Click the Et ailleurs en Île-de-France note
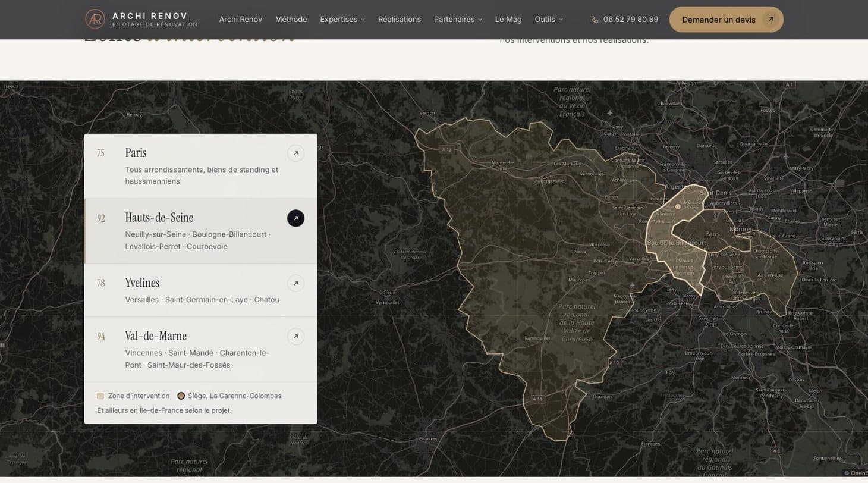This screenshot has height=483, width=868. (165, 410)
